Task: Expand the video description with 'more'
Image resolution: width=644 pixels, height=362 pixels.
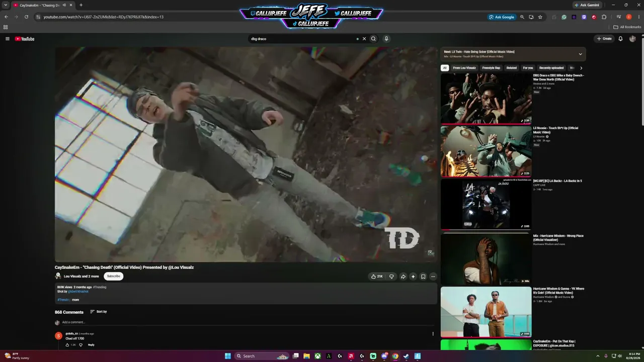Action: [75, 300]
